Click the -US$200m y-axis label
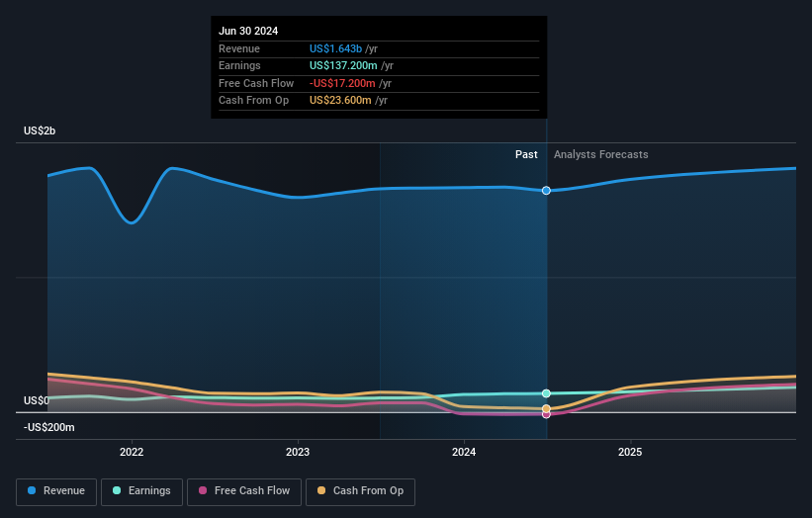The width and height of the screenshot is (812, 518). [x=49, y=427]
